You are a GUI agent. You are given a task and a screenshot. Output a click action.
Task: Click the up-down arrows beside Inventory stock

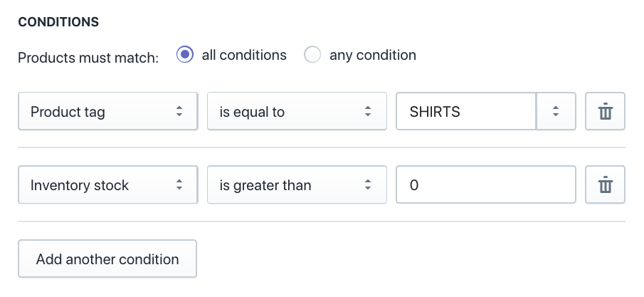(x=179, y=185)
